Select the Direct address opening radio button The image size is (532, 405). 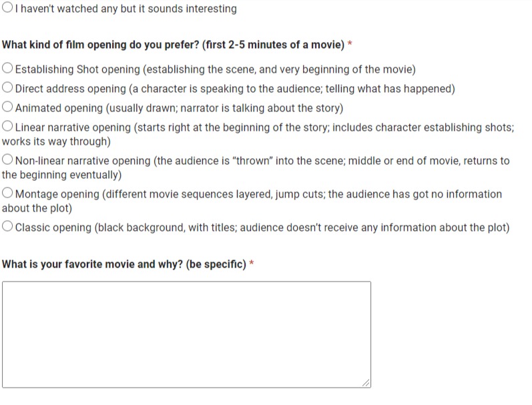coord(7,88)
